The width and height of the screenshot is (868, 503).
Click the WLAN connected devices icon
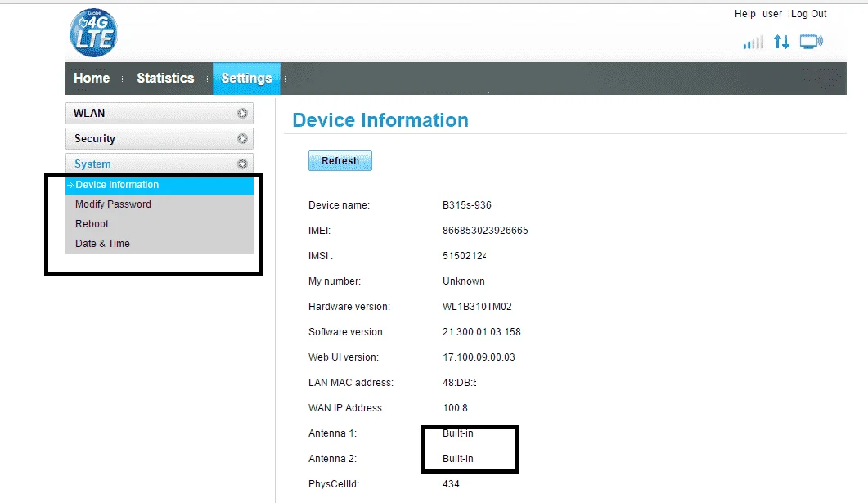[x=811, y=42]
